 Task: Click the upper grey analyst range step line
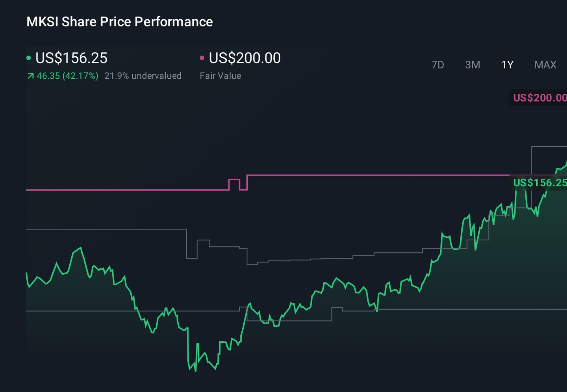point(106,229)
